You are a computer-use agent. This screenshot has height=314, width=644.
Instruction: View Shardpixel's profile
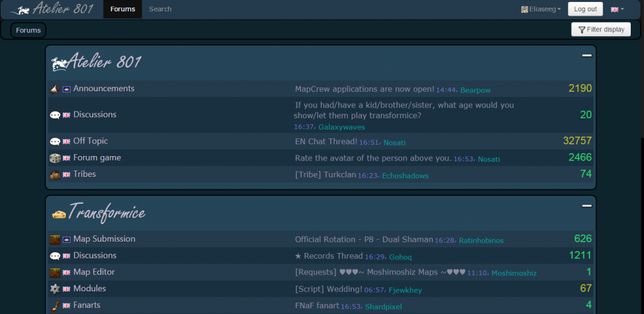[383, 307]
